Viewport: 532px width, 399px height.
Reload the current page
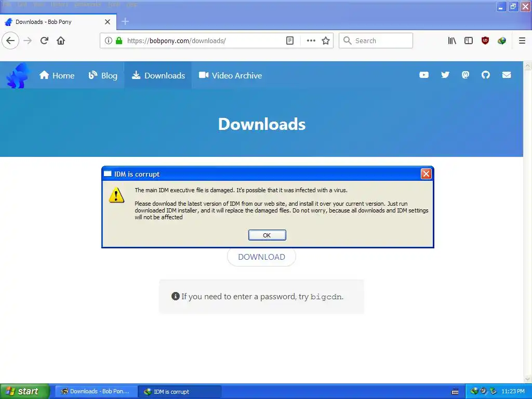coord(44,41)
